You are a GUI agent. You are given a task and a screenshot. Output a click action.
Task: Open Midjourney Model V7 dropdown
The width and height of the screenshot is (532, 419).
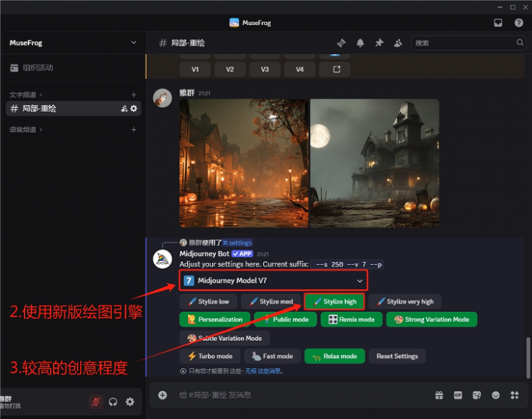point(274,281)
